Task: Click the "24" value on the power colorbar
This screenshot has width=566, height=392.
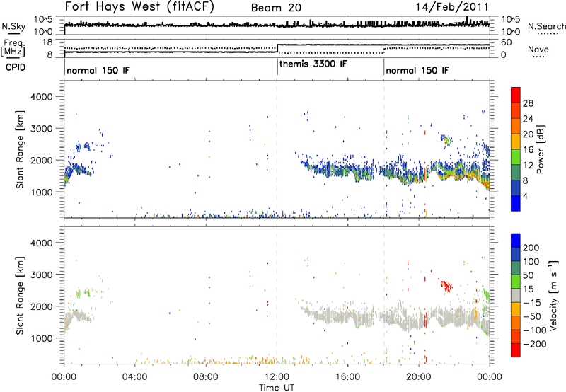Action: point(528,119)
